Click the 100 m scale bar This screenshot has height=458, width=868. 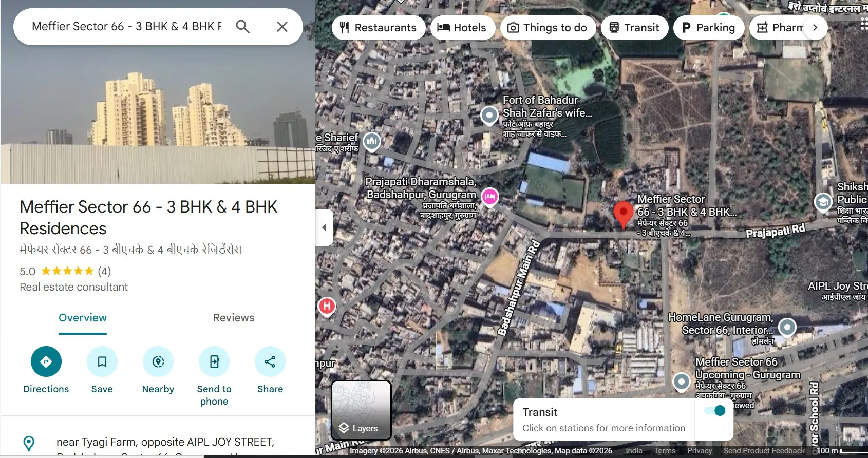[x=841, y=451]
